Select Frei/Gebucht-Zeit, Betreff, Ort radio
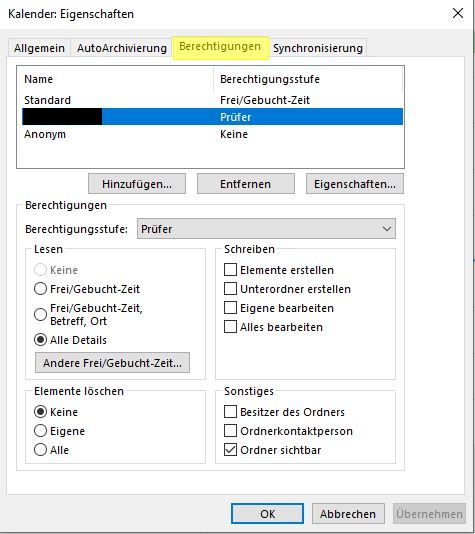 [41, 314]
